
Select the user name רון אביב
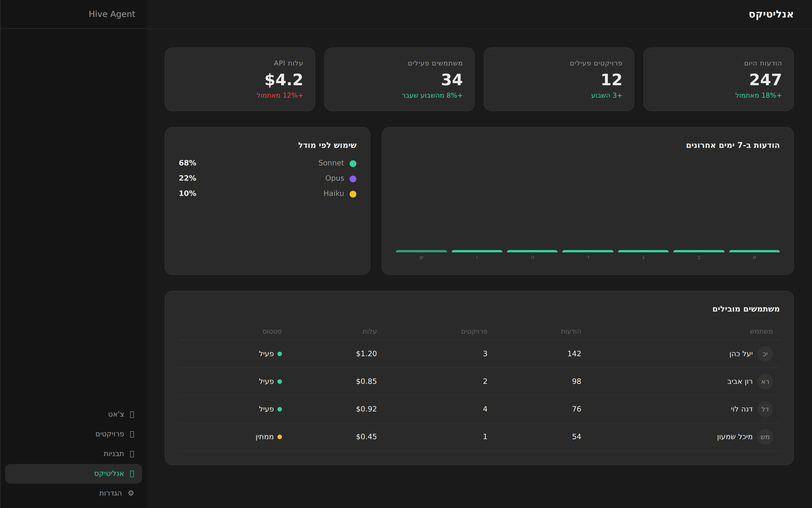740,382
